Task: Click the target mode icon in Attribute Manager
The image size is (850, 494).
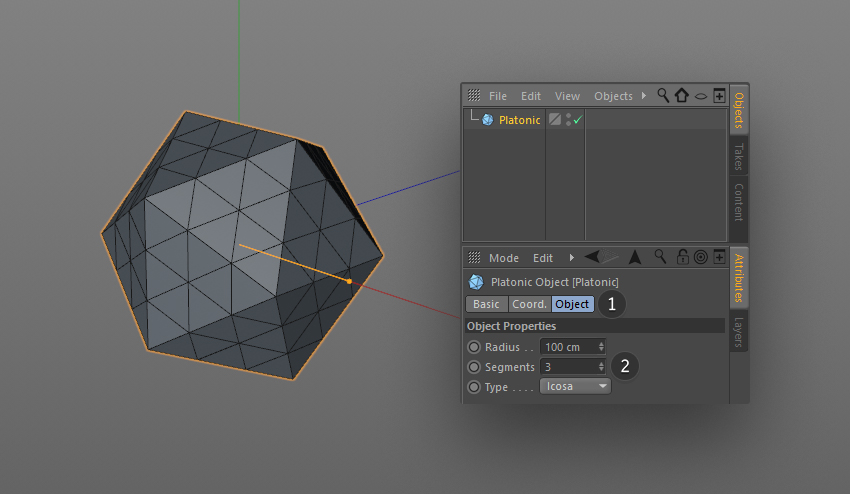Action: click(700, 257)
